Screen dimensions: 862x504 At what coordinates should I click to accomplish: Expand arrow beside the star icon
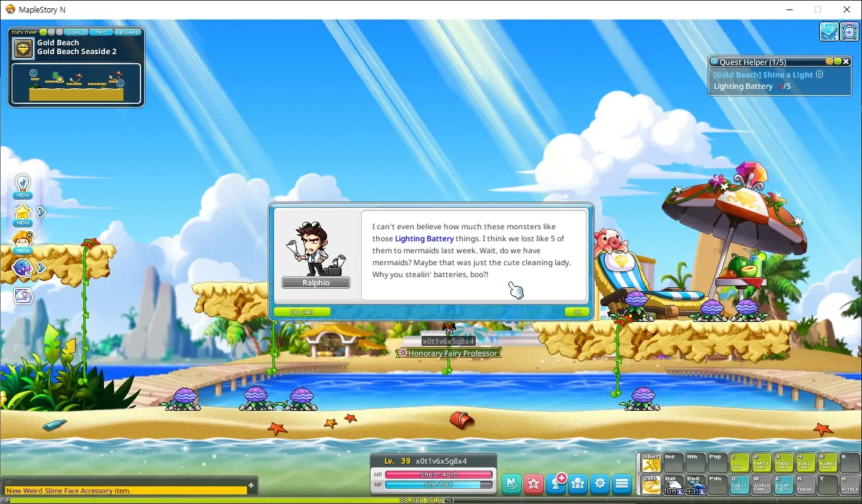pyautogui.click(x=42, y=212)
